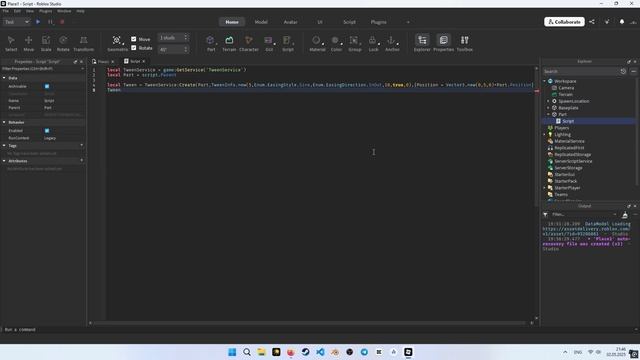Image resolution: width=640 pixels, height=360 pixels.
Task: Click the Collaborate button
Action: click(564, 22)
